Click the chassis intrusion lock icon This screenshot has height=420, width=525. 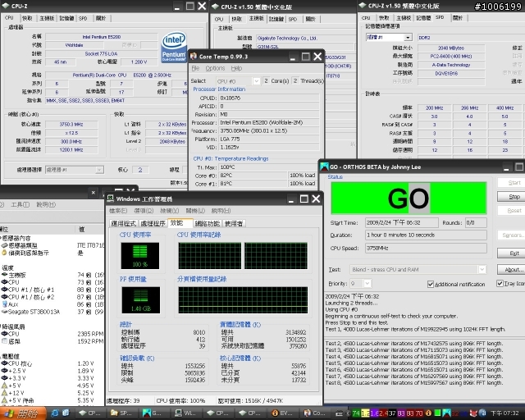coord(4,253)
